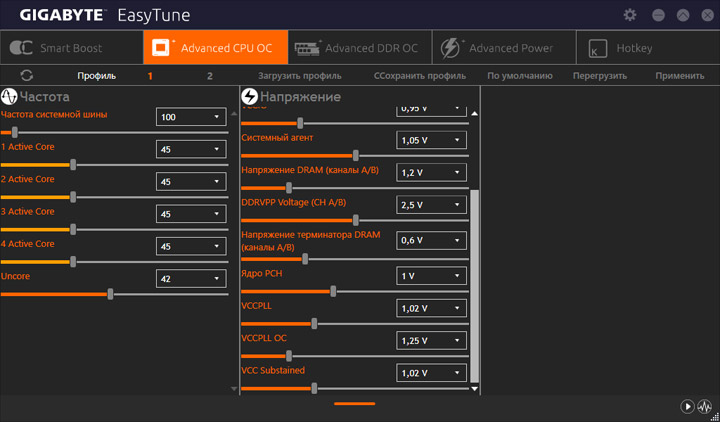The image size is (720, 422).
Task: Select the Advanced CPU OC tab
Action: [216, 47]
